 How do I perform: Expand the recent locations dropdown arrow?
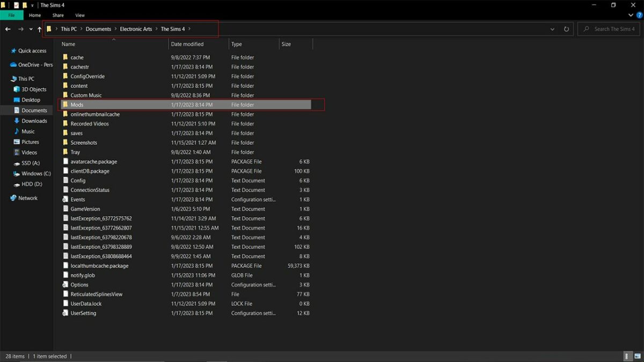[x=31, y=29]
